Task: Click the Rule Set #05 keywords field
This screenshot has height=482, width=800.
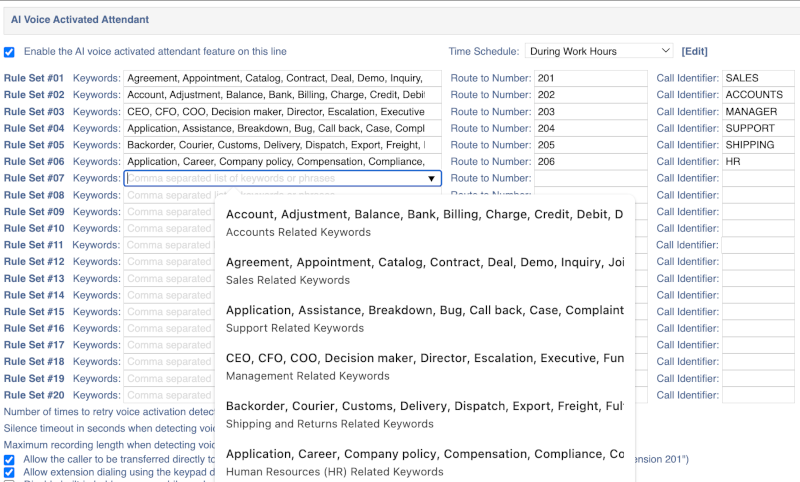Action: pyautogui.click(x=282, y=145)
